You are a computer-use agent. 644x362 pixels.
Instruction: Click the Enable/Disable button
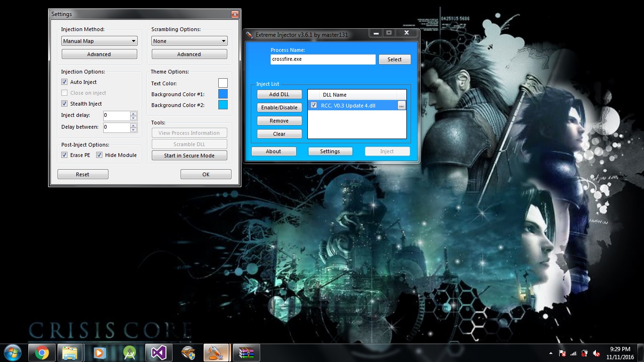tap(279, 107)
